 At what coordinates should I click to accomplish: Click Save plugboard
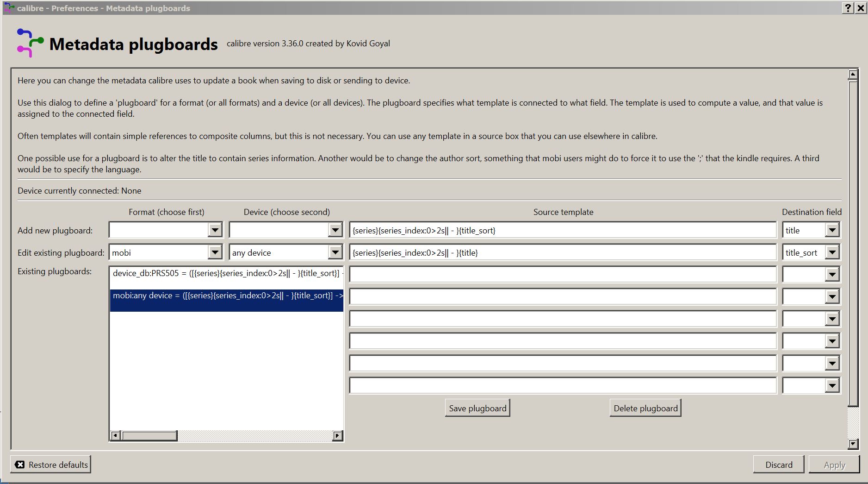(477, 408)
